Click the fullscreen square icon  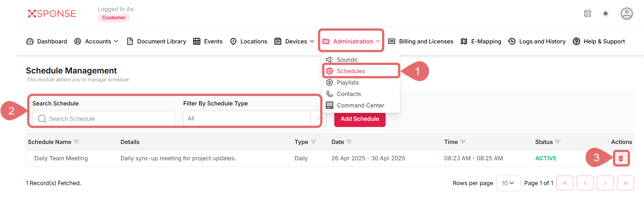click(587, 14)
